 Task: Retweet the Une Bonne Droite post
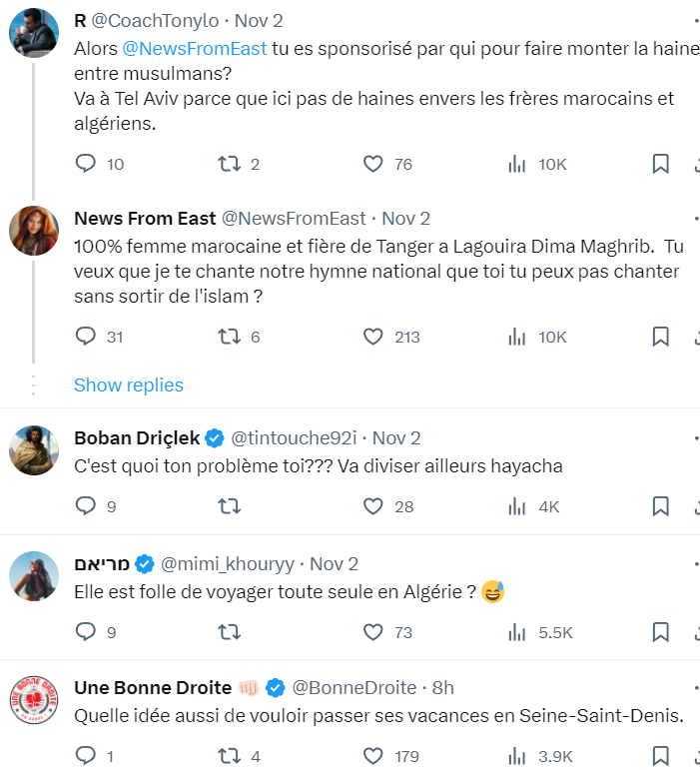[230, 756]
